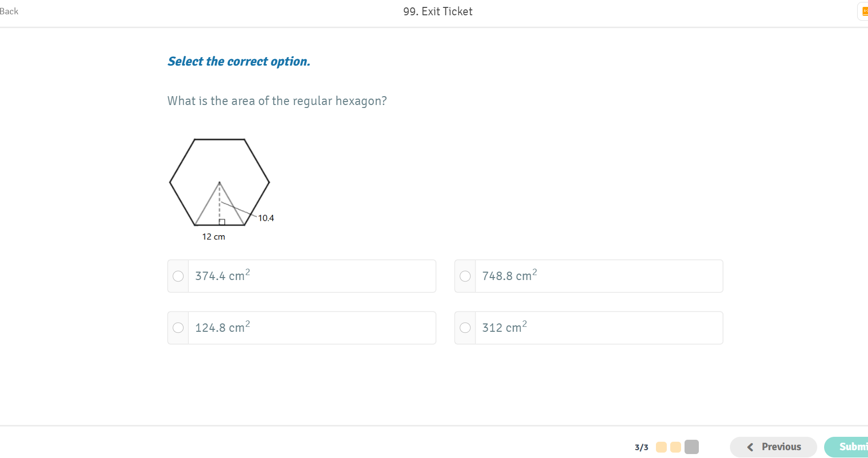Select the 124.8 cm² radio button
Viewport: 868px width, 458px height.
pos(178,328)
